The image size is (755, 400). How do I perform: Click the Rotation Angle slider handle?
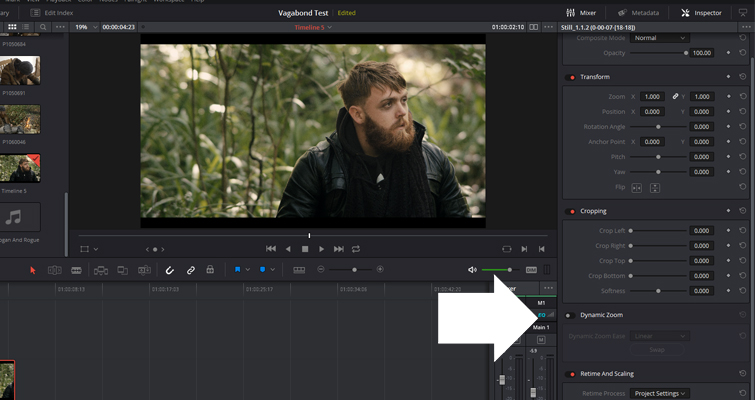pos(658,127)
